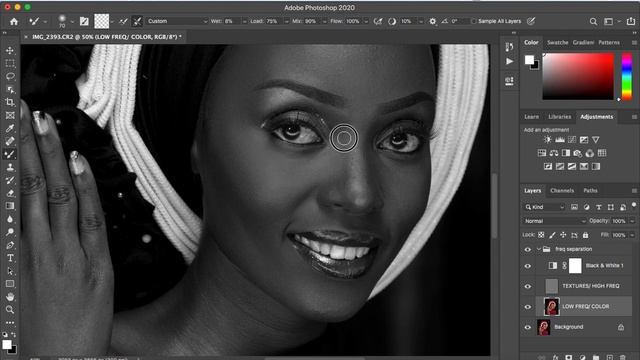Open the Flow percentage dropdown

366,21
